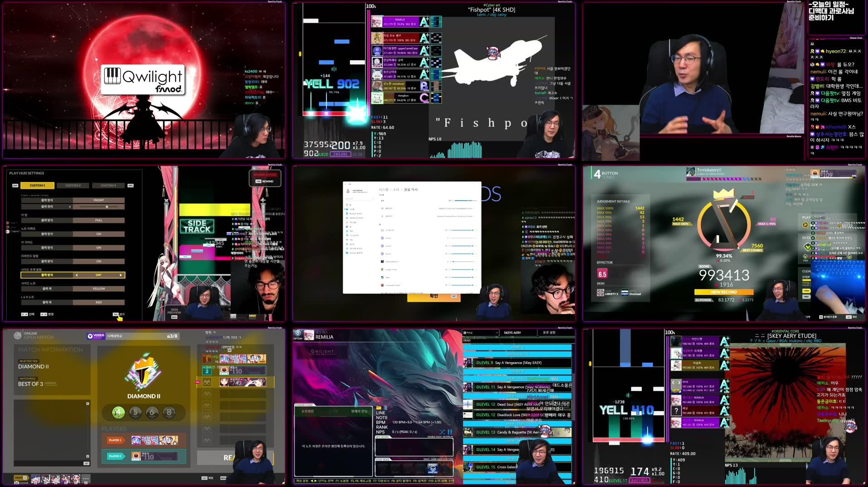The image size is (868, 487).
Task: Switch to the CUSTOM 3 tab
Action: [x=108, y=185]
